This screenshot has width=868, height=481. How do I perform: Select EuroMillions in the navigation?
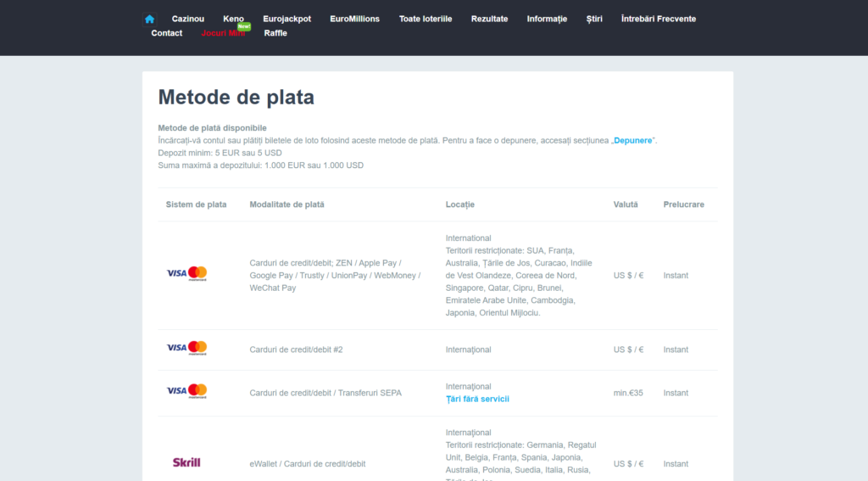tap(355, 19)
